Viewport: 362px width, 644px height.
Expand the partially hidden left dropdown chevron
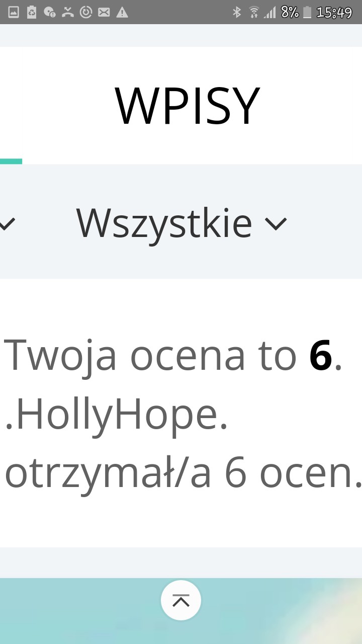coord(7,223)
